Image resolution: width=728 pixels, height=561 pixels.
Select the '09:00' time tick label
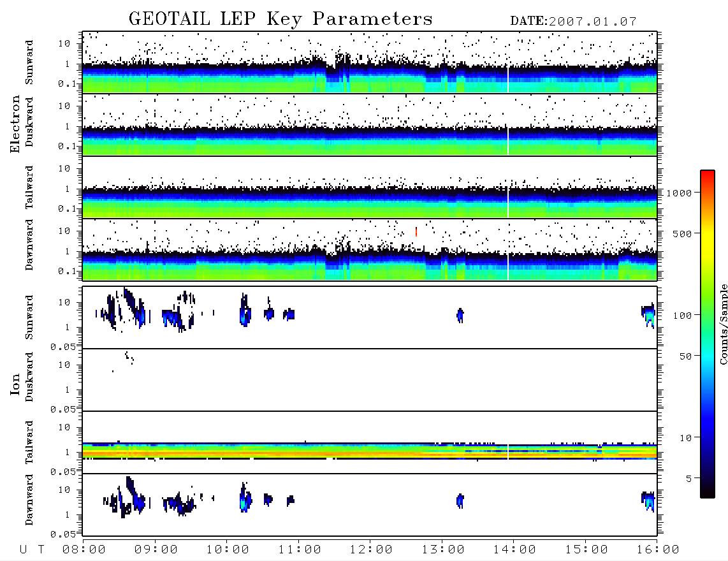tap(156, 550)
